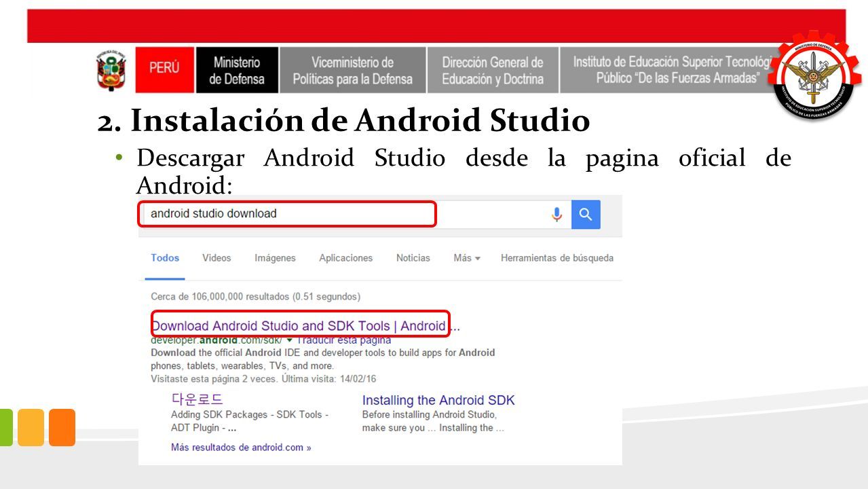The height and width of the screenshot is (489, 868).
Task: Open Herramientas de búsqueda
Action: click(x=556, y=258)
